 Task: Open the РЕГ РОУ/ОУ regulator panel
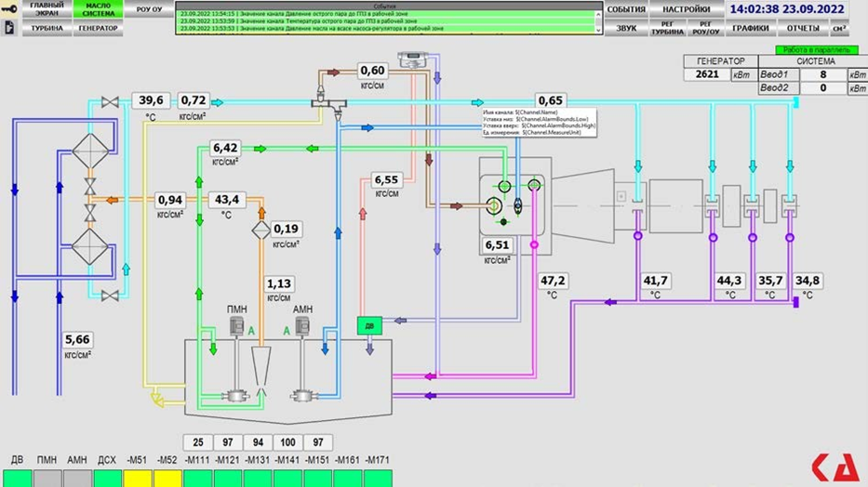(705, 28)
